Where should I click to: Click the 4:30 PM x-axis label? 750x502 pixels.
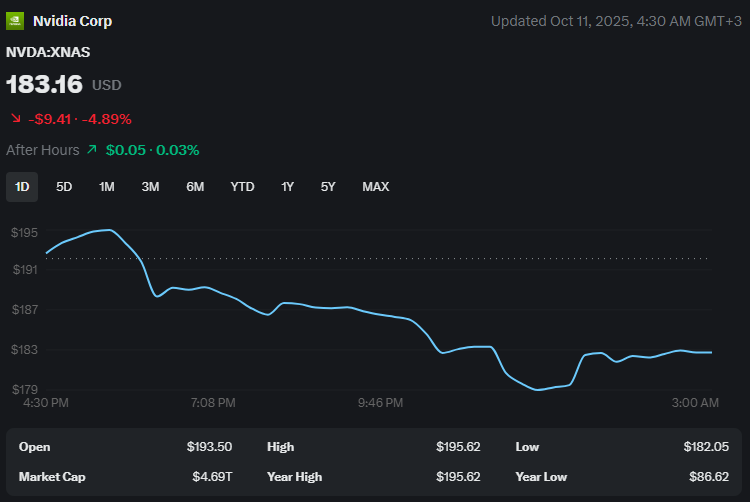click(46, 403)
